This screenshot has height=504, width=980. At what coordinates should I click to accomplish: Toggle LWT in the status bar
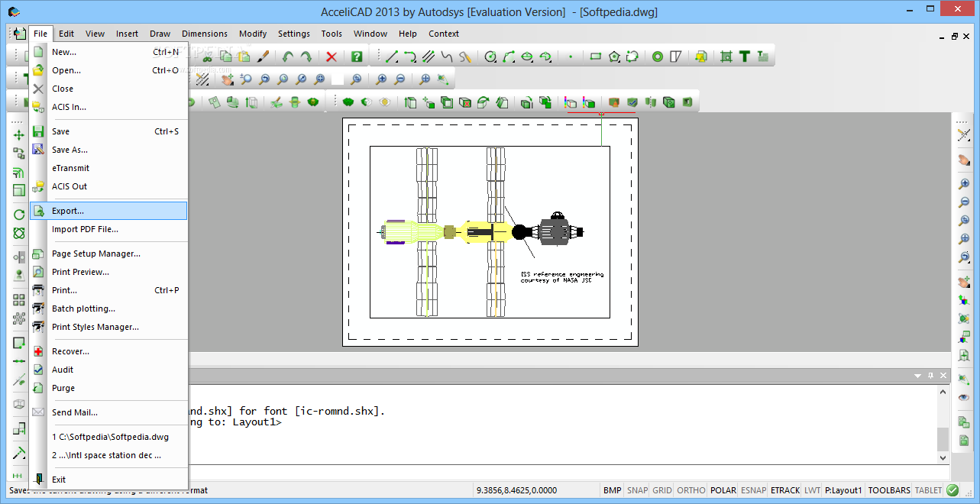coord(812,490)
